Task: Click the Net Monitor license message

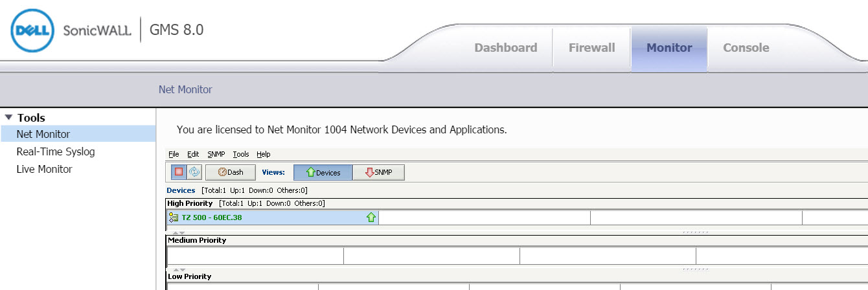Action: point(341,129)
